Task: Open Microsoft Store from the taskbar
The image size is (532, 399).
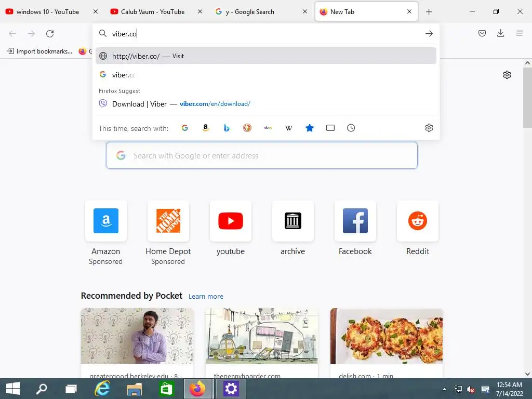Action: point(166,389)
